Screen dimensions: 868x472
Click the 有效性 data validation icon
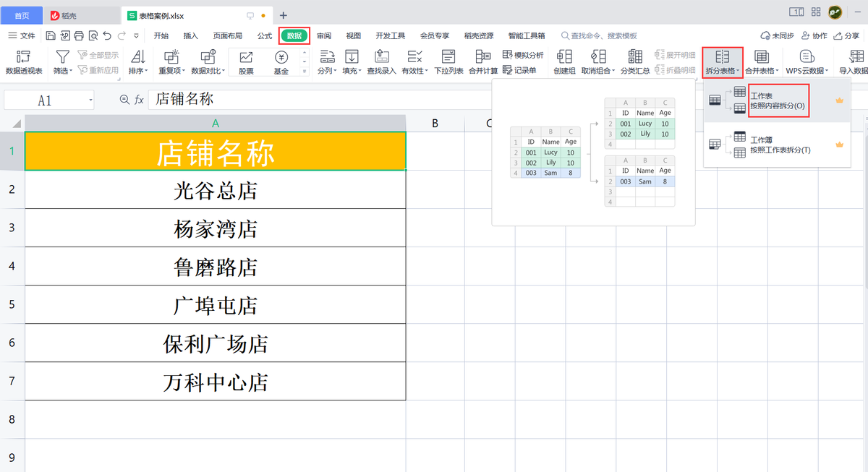pyautogui.click(x=414, y=56)
